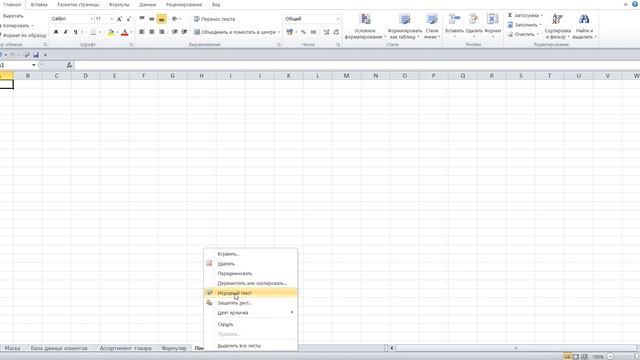Switch to the Вставка ribbon tab
Screen dimensions: 640x360
(39, 4)
